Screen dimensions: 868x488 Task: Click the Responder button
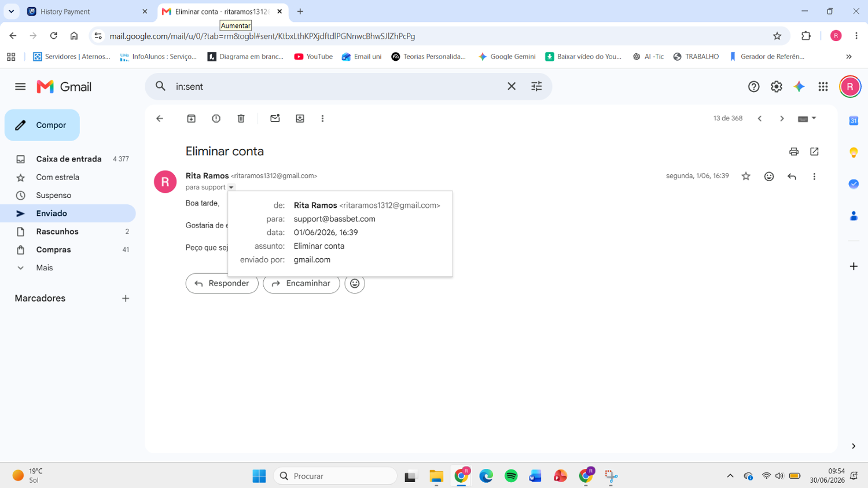222,284
